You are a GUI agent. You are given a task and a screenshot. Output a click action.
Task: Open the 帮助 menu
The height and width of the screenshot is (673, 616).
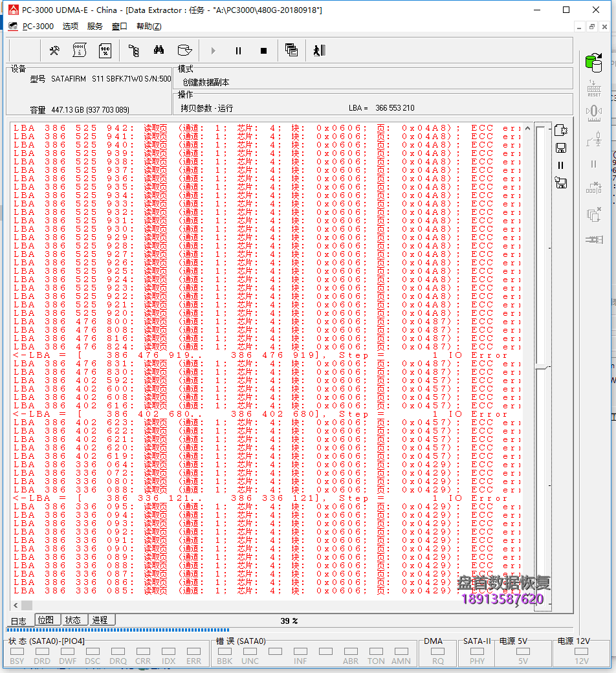point(148,27)
